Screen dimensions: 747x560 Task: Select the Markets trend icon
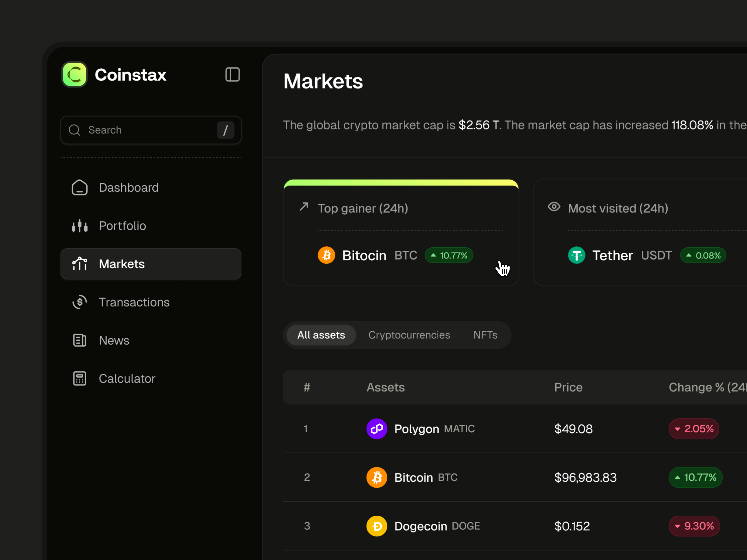80,264
